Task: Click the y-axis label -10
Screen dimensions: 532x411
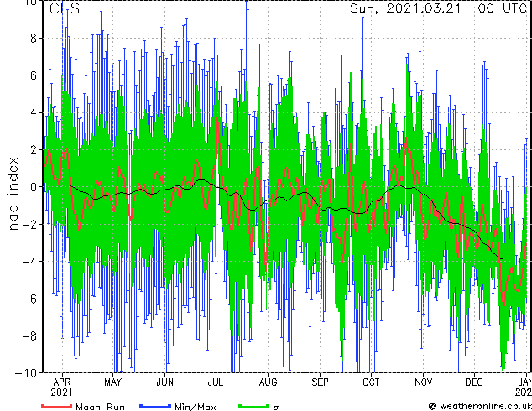Action: (26, 373)
